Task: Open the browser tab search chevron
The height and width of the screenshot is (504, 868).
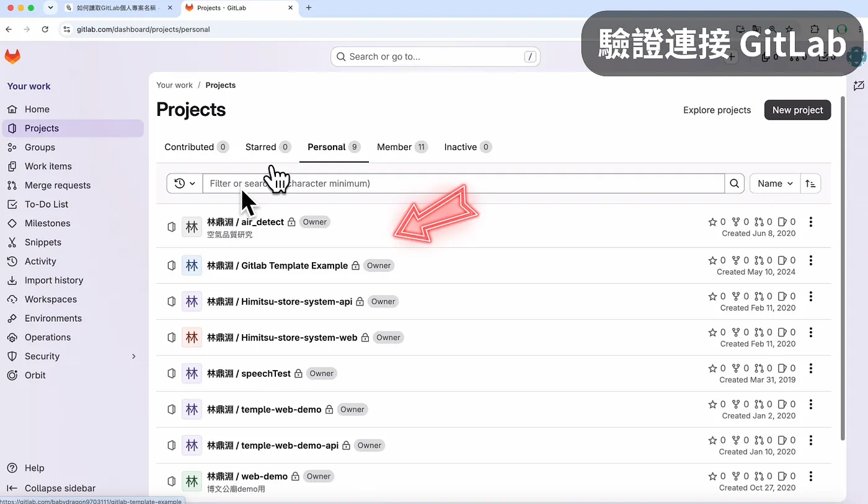Action: [x=50, y=7]
